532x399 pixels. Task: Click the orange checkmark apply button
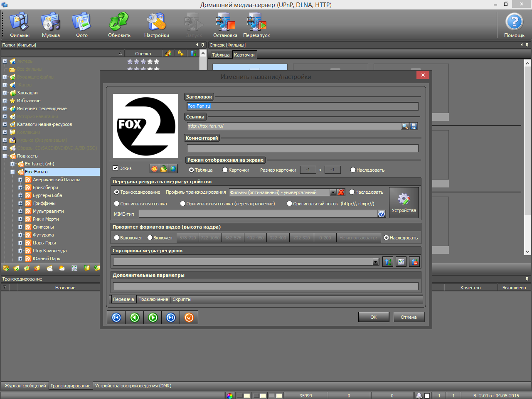coord(189,318)
